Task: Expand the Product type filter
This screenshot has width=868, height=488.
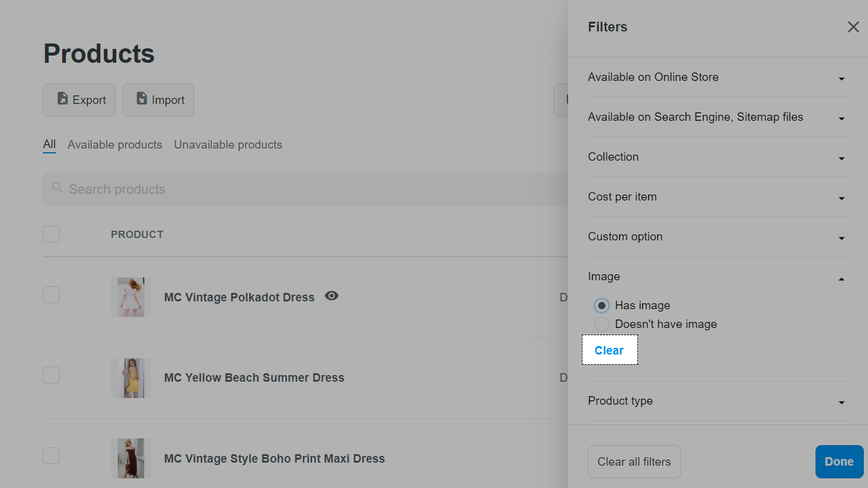Action: (x=720, y=401)
